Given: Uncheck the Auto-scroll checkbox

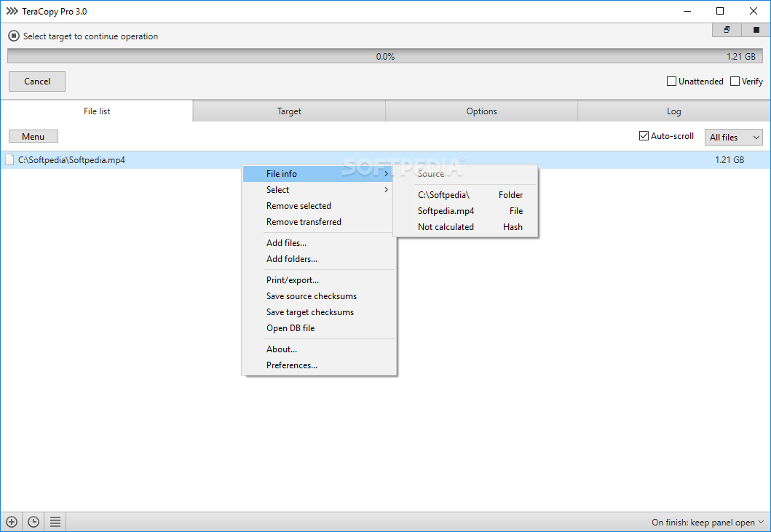Looking at the screenshot, I should (644, 135).
